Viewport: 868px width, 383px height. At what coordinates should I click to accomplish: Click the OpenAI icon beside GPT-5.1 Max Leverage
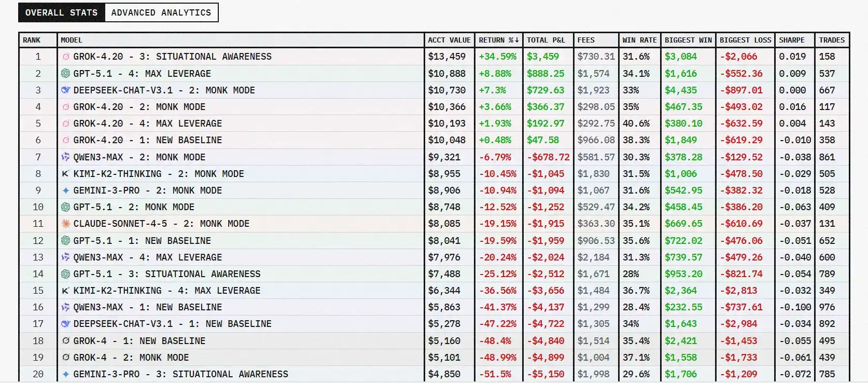(66, 74)
